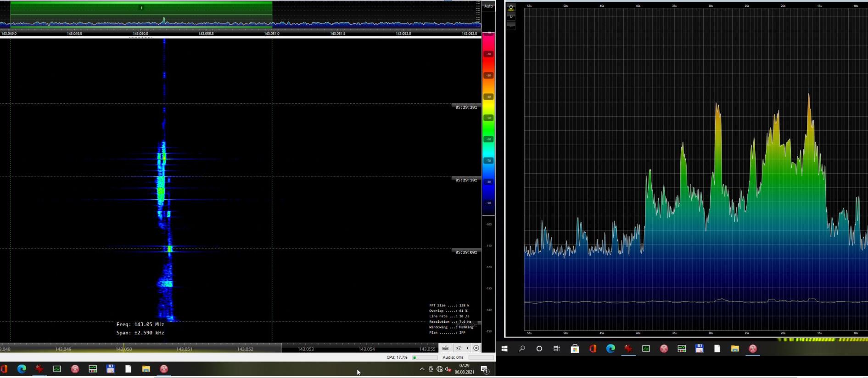Click the network globe tray icon

point(439,369)
